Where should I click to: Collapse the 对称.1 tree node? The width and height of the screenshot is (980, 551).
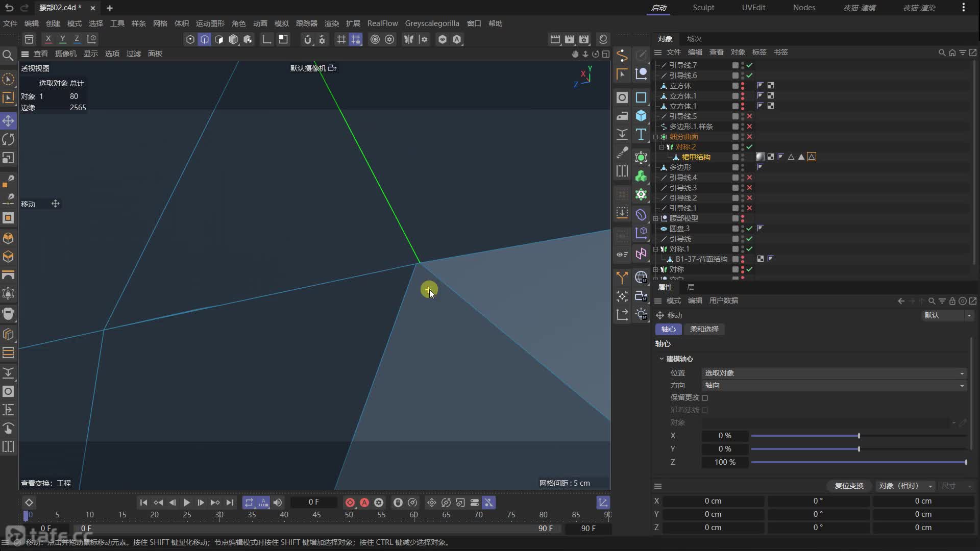(x=656, y=249)
